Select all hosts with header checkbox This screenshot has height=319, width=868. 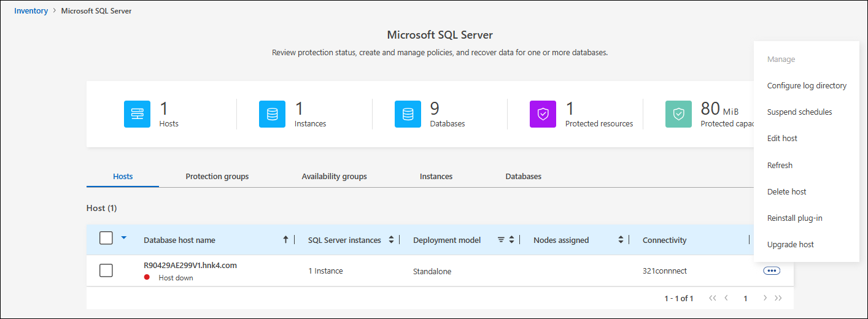point(106,239)
